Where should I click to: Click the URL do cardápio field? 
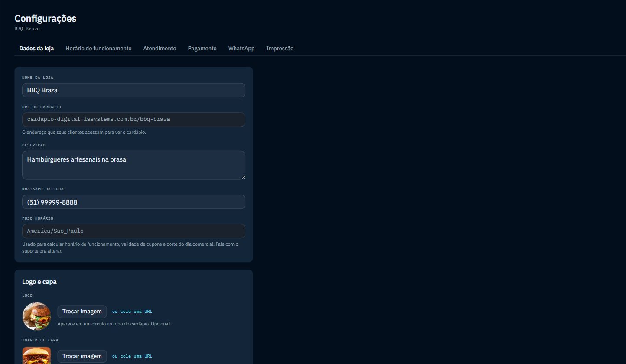pos(134,120)
